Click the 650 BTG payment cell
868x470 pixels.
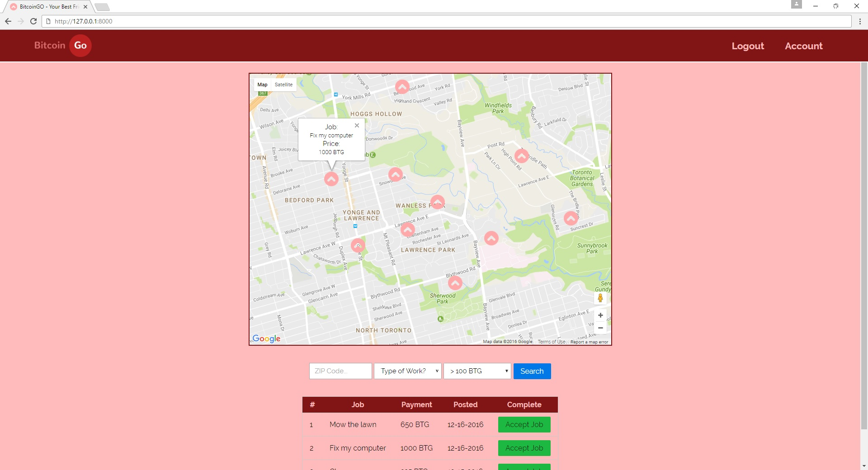[x=415, y=424]
